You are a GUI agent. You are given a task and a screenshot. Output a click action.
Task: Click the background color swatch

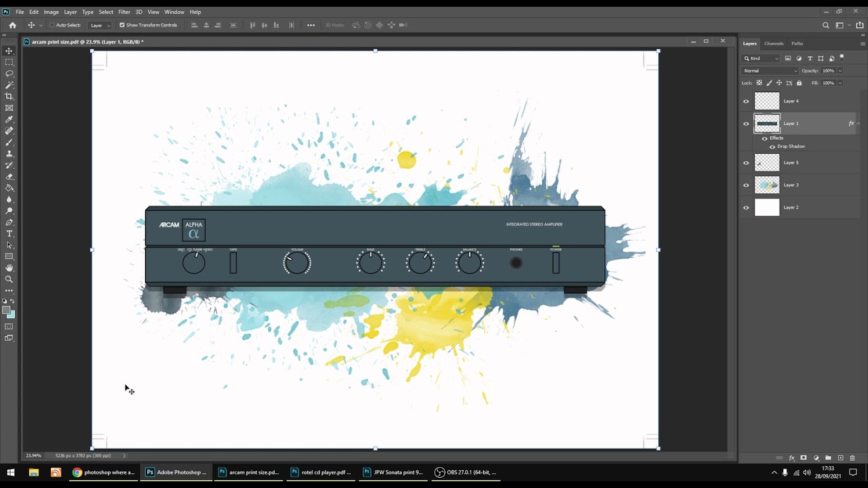tap(12, 314)
